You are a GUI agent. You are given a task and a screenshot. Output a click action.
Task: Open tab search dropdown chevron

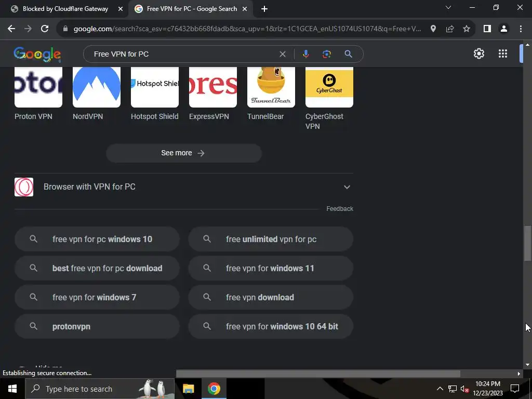448,7
